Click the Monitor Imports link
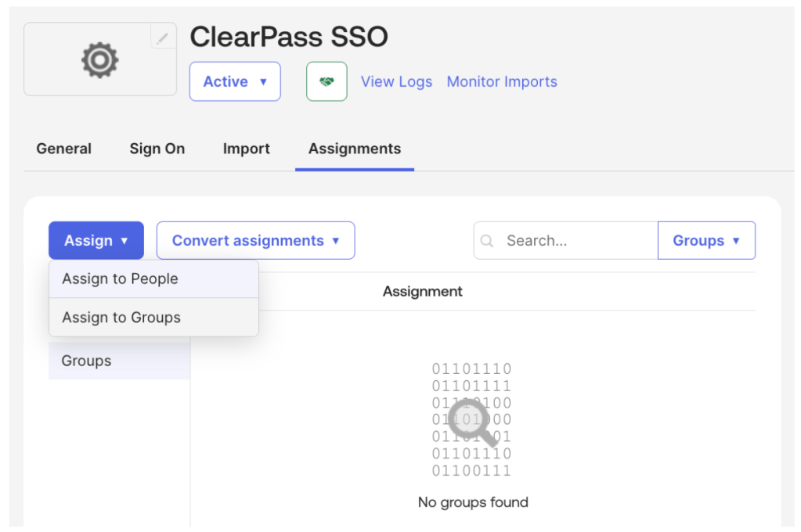The image size is (801, 532). pyautogui.click(x=502, y=82)
